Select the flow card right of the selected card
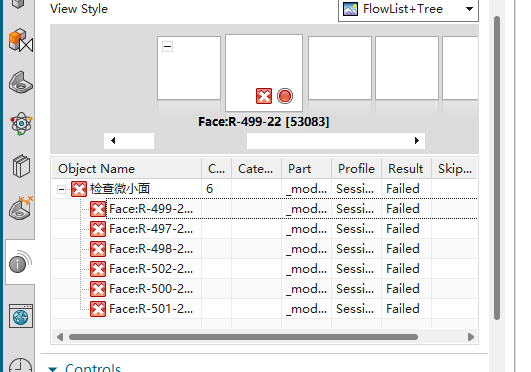The image size is (531, 372). 340,68
